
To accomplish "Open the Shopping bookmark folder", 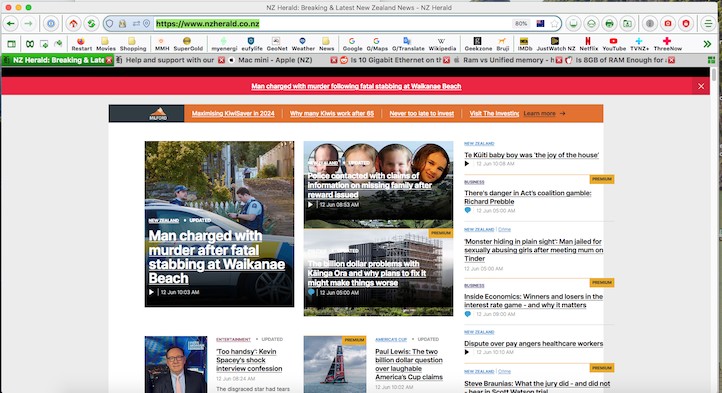I will point(133,44).
